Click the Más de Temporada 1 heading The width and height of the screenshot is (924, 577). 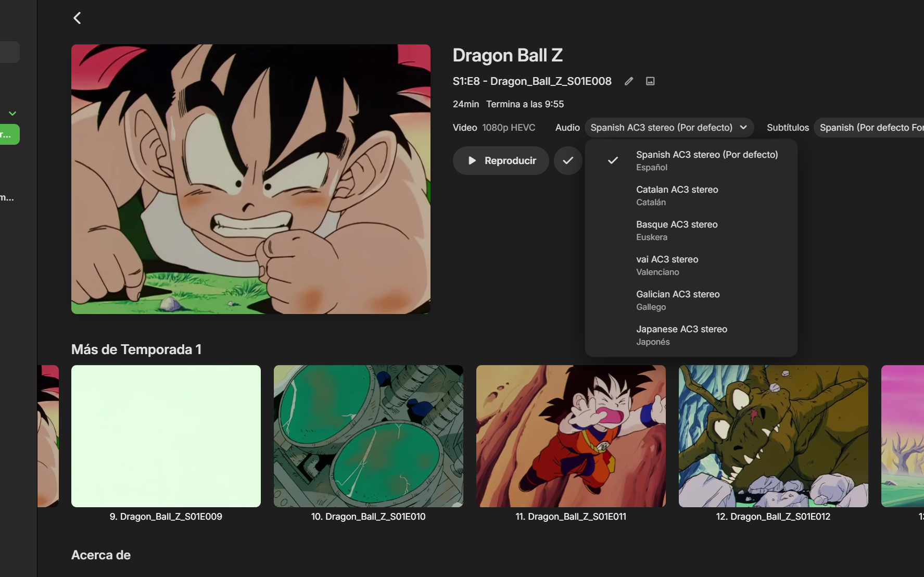(x=136, y=349)
